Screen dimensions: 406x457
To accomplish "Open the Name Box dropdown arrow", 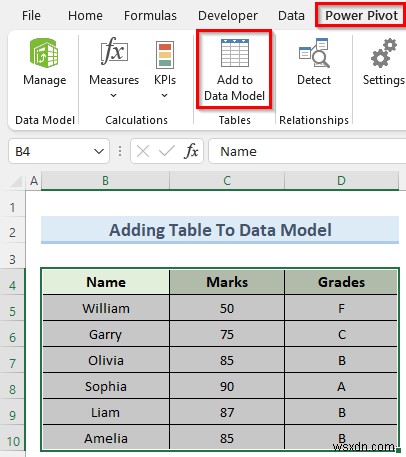I will (x=99, y=152).
